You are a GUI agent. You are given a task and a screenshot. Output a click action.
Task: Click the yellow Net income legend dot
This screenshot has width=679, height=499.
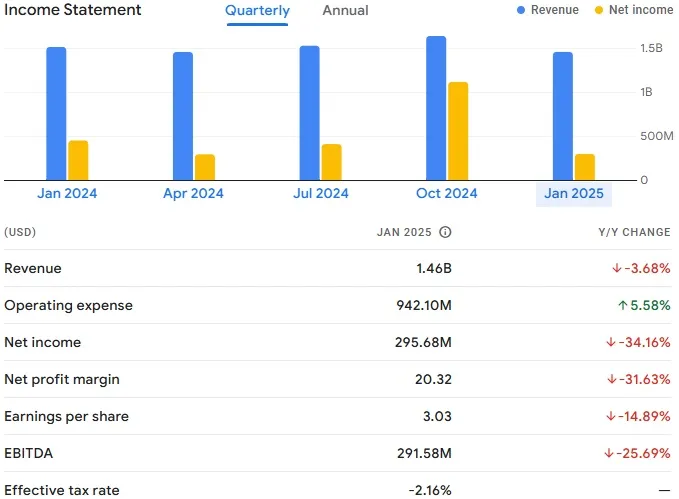pos(599,10)
